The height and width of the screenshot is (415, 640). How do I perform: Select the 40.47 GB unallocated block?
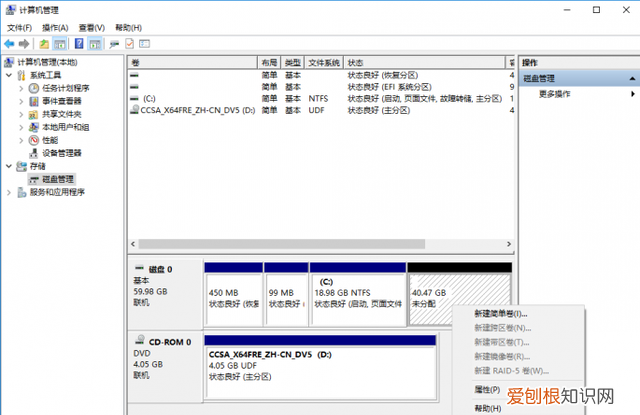[459, 294]
